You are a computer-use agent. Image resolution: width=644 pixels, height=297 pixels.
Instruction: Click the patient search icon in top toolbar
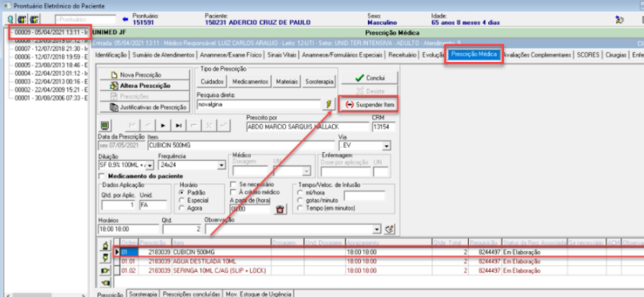click(10, 19)
